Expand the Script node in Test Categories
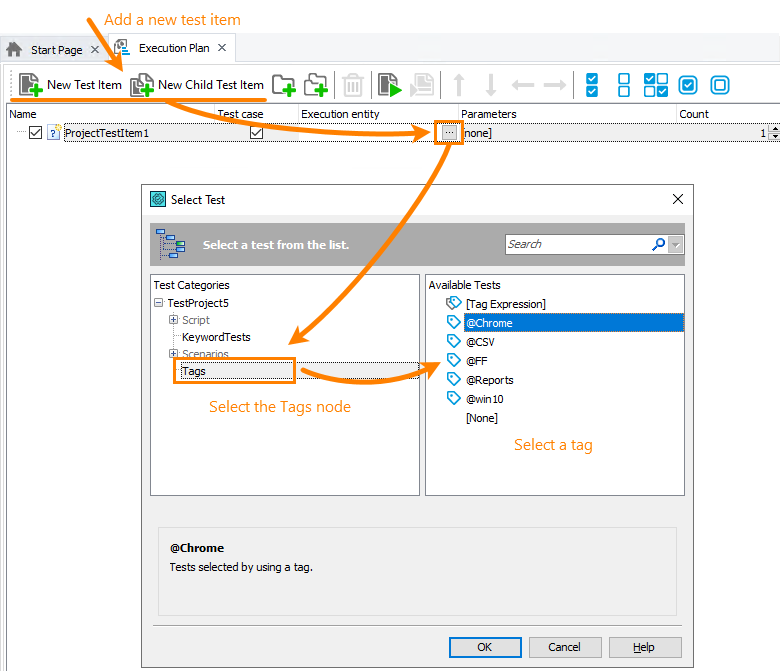Image resolution: width=780 pixels, height=671 pixels. 173,320
